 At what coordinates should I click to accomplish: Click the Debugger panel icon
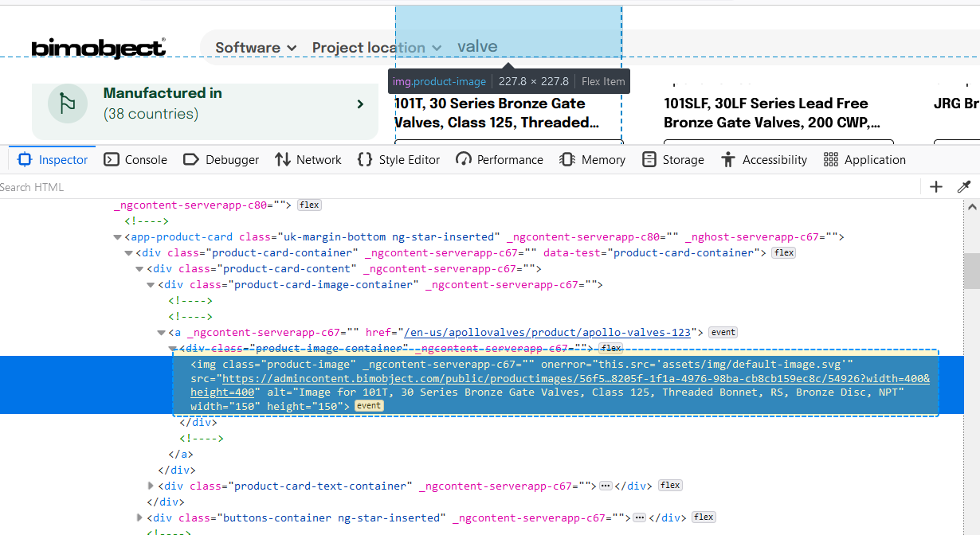click(190, 160)
